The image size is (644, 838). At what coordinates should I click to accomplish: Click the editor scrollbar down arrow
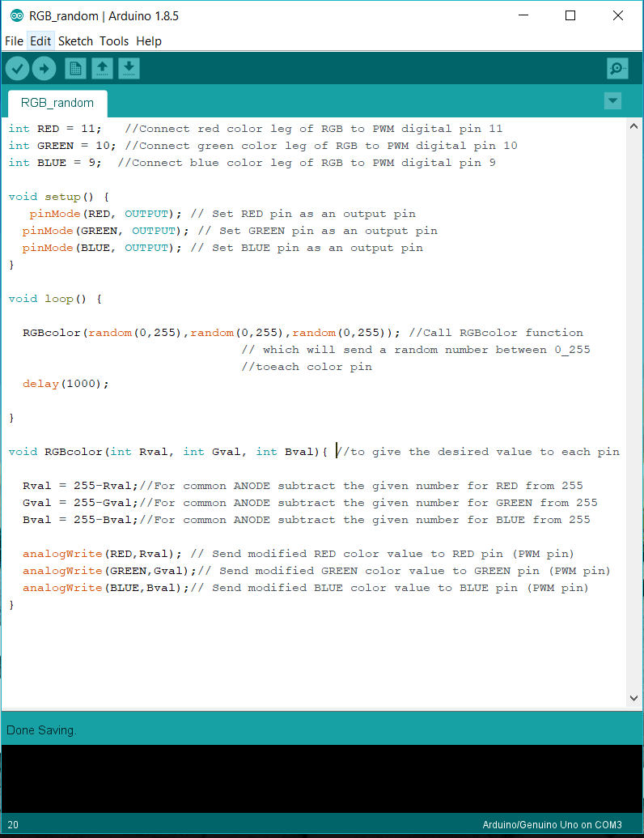click(633, 698)
